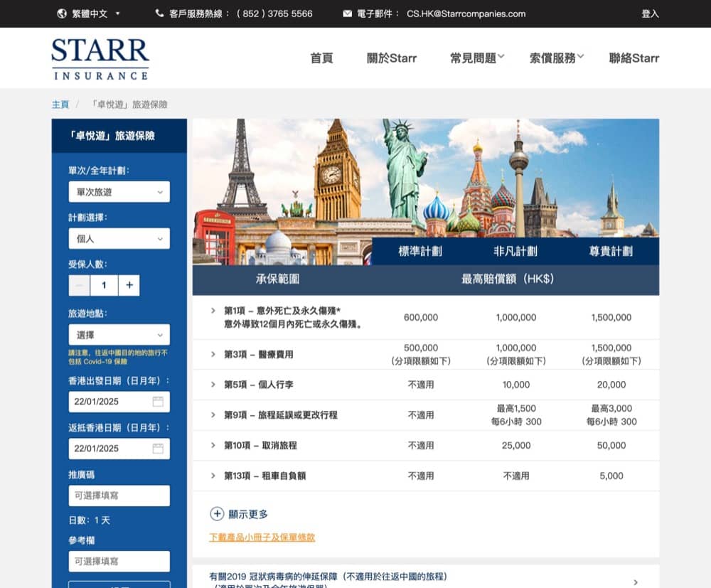Decrease insured persons with minus button

[x=80, y=285]
